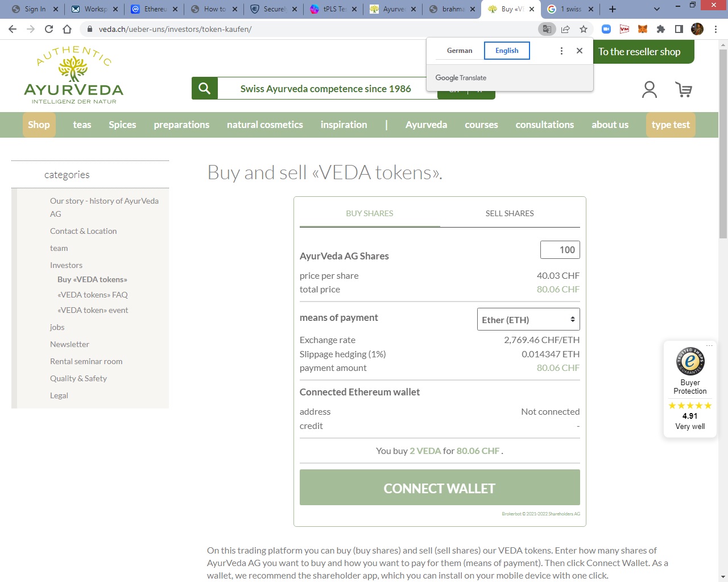Click the browser back arrow
Image resolution: width=728 pixels, height=582 pixels.
[13, 29]
